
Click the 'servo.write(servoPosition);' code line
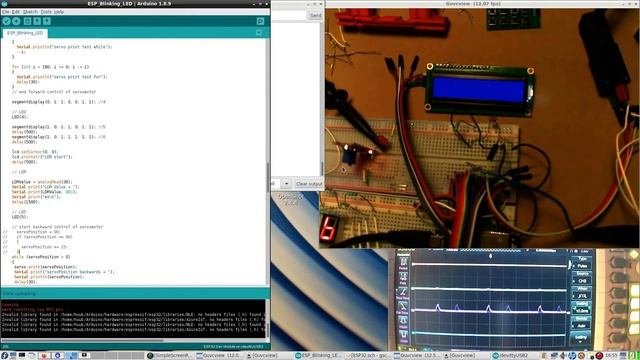pyautogui.click(x=46, y=267)
